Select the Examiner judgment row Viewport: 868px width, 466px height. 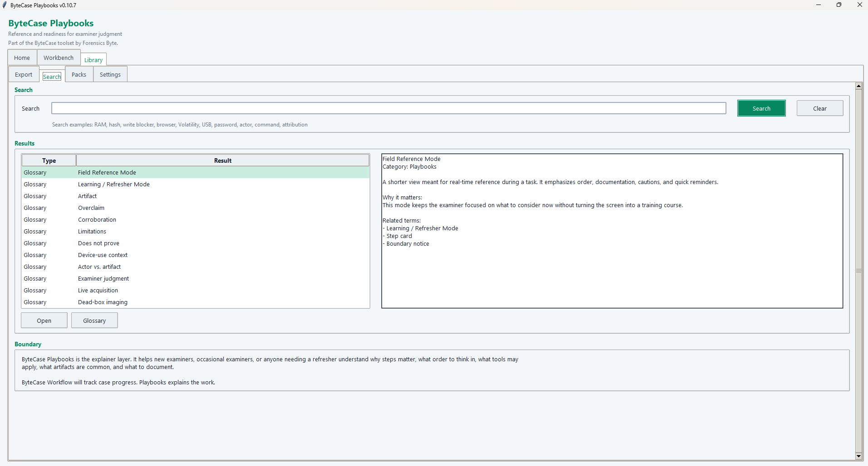click(x=196, y=278)
